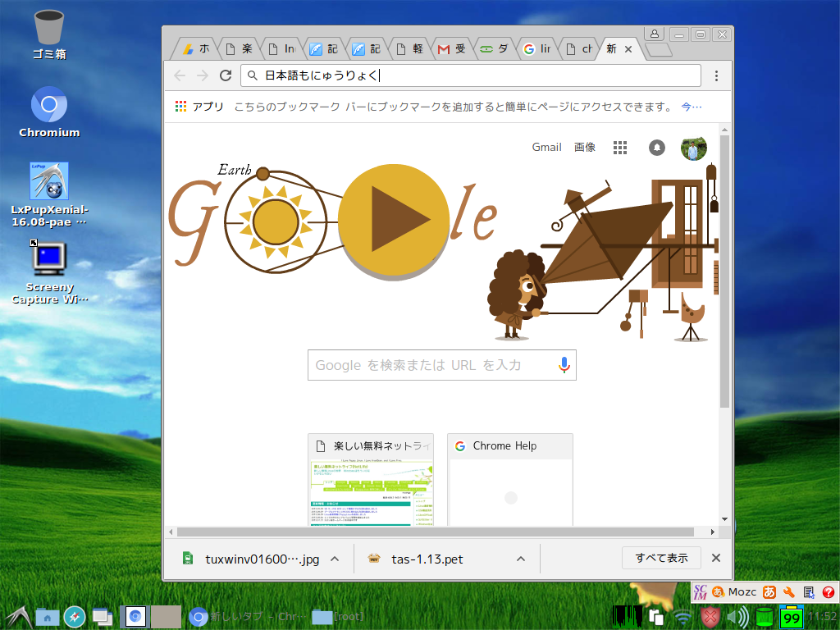Open Mozc tools wrench icon
Screen dimensions: 840x630
(x=788, y=592)
